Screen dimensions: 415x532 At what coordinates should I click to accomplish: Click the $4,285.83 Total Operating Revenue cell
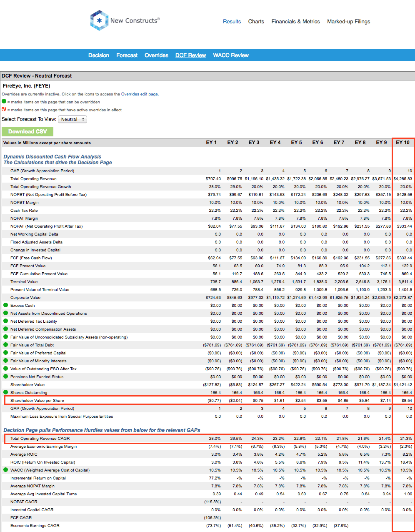pyautogui.click(x=402, y=178)
